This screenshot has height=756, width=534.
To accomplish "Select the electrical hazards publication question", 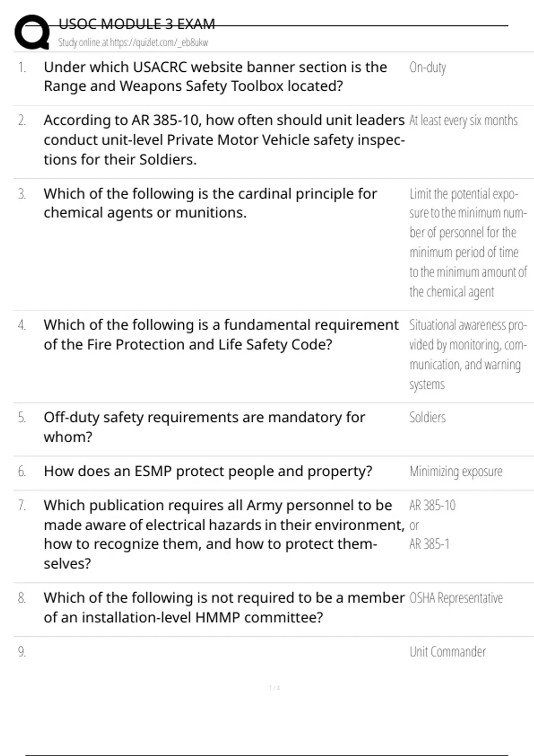I will (224, 534).
